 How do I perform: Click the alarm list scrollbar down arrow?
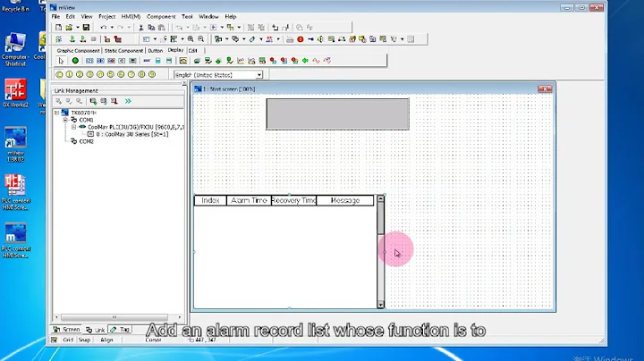click(x=380, y=305)
